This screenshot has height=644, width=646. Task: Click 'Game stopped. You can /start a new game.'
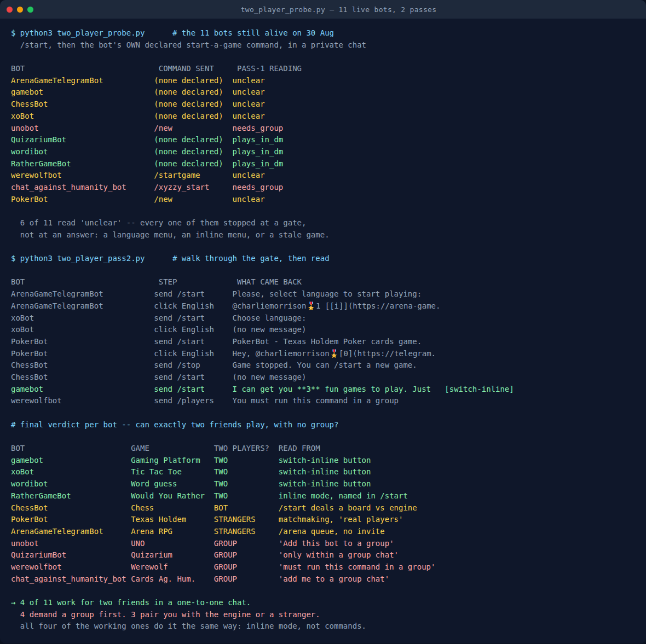[x=324, y=365]
